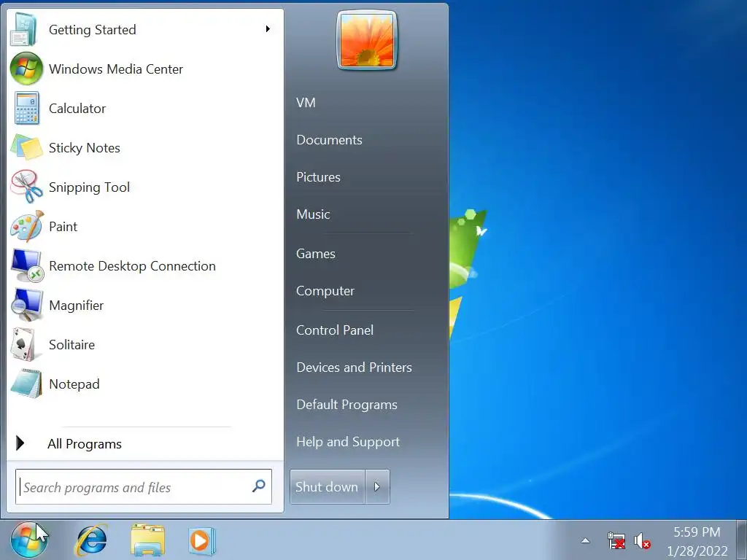Click the muted volume tray icon

point(642,541)
